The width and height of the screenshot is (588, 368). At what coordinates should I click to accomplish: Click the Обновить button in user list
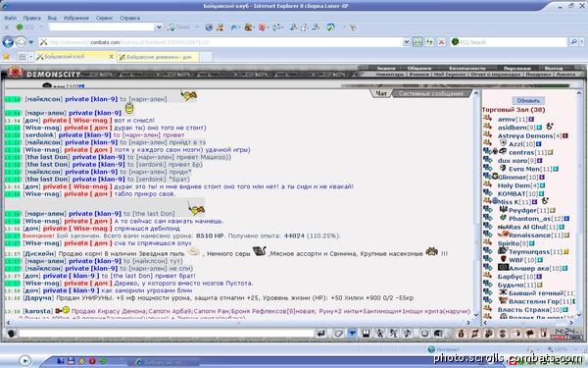pos(528,101)
